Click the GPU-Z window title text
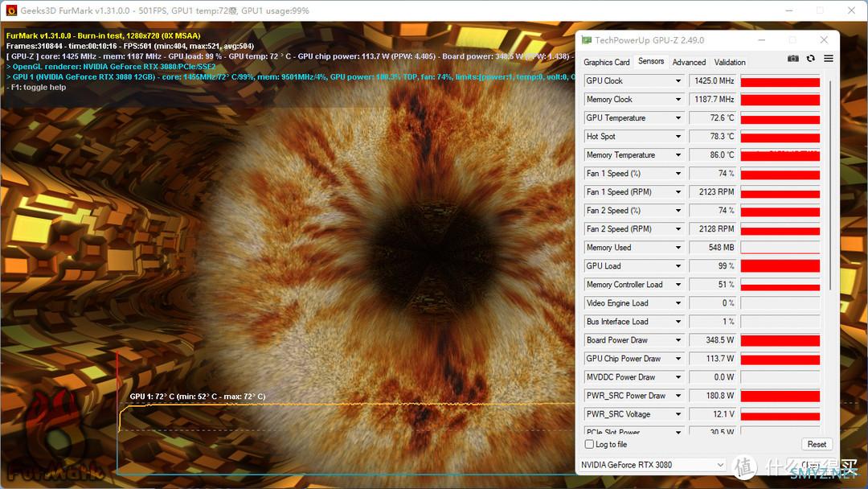The width and height of the screenshot is (868, 489). [649, 40]
